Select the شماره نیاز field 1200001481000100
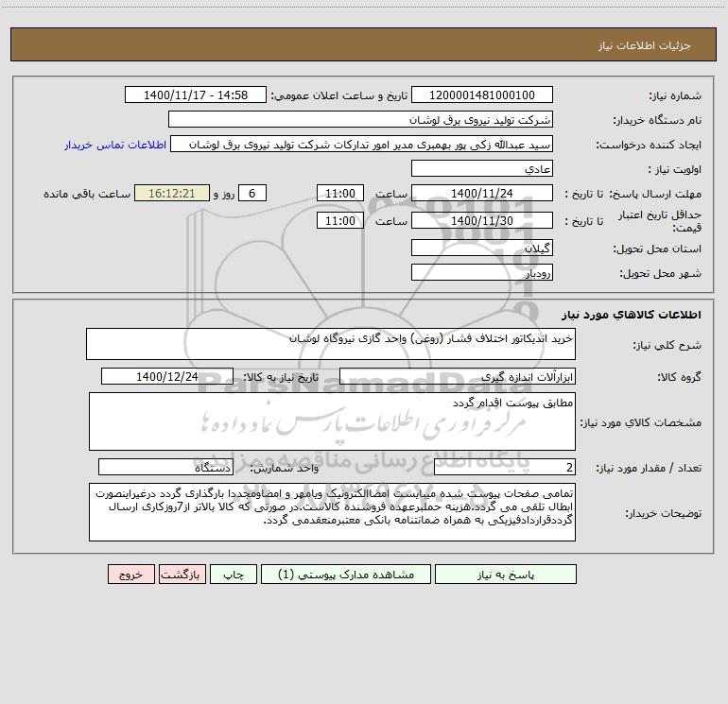This screenshot has height=704, width=728. (482, 94)
